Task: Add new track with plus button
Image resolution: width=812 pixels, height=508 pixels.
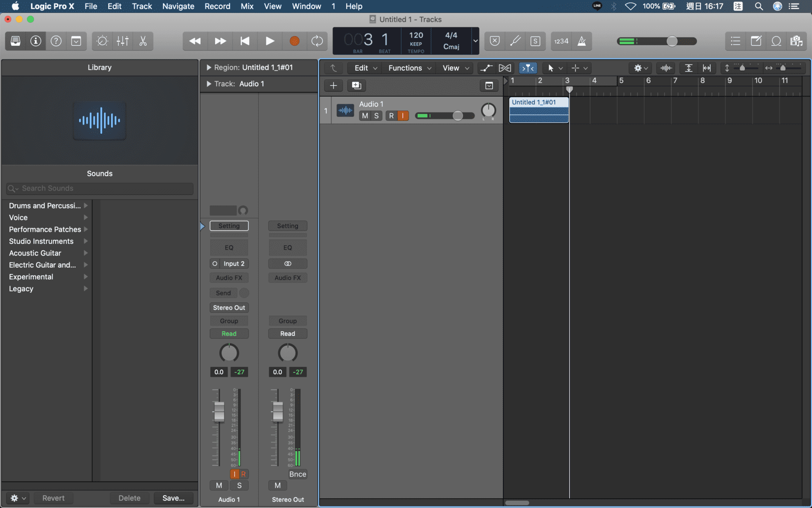Action: [x=333, y=85]
